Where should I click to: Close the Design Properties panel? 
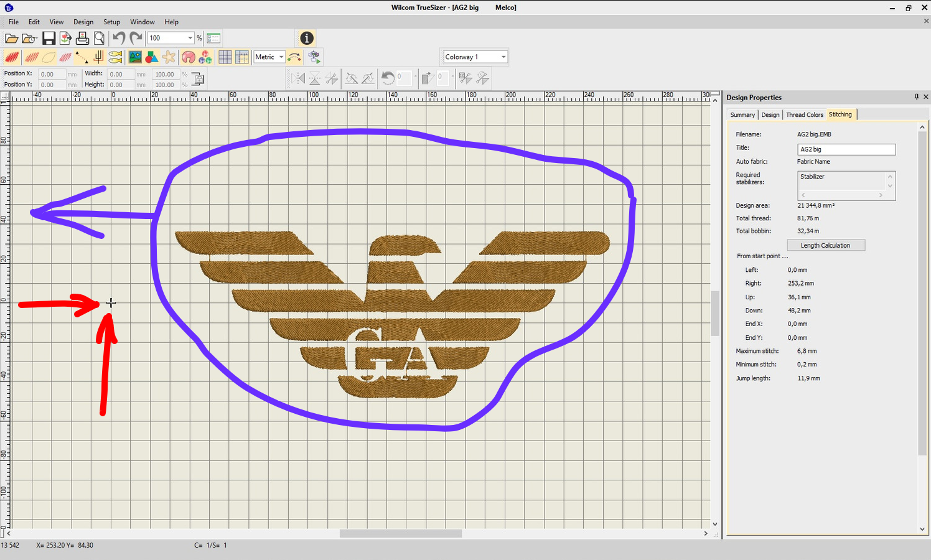point(926,97)
